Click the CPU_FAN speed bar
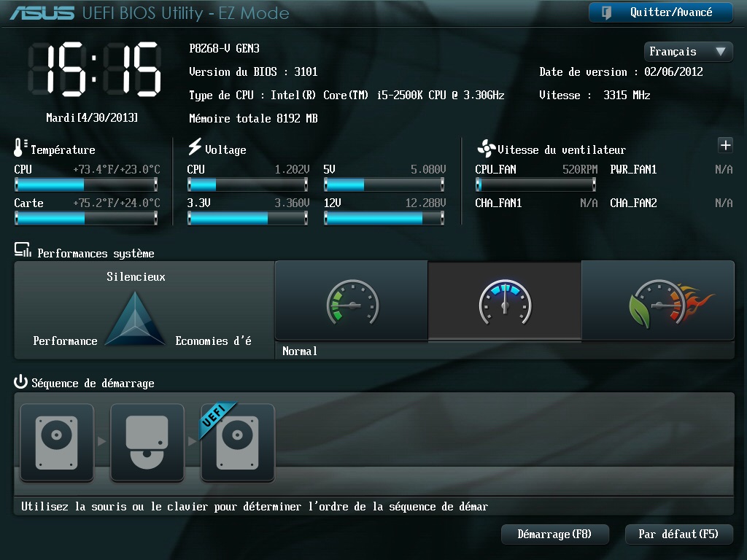 click(536, 185)
